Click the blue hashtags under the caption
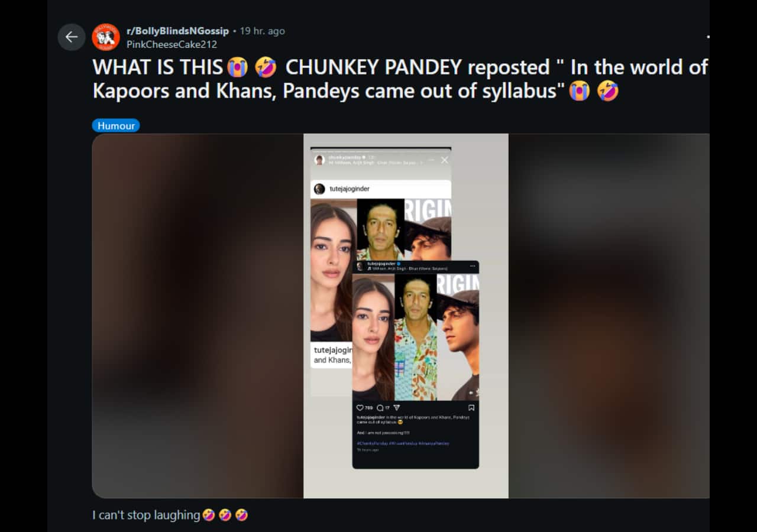Viewport: 757px width, 532px height. 403,443
